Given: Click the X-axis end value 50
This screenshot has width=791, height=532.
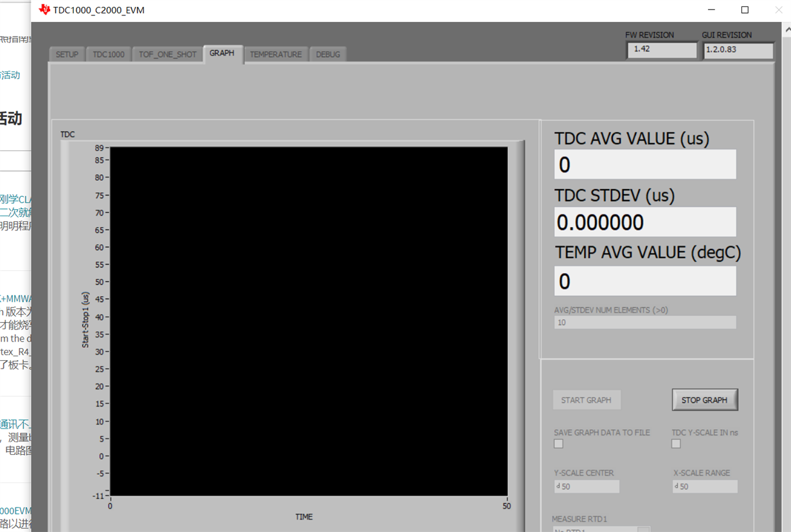Looking at the screenshot, I should click(x=507, y=506).
